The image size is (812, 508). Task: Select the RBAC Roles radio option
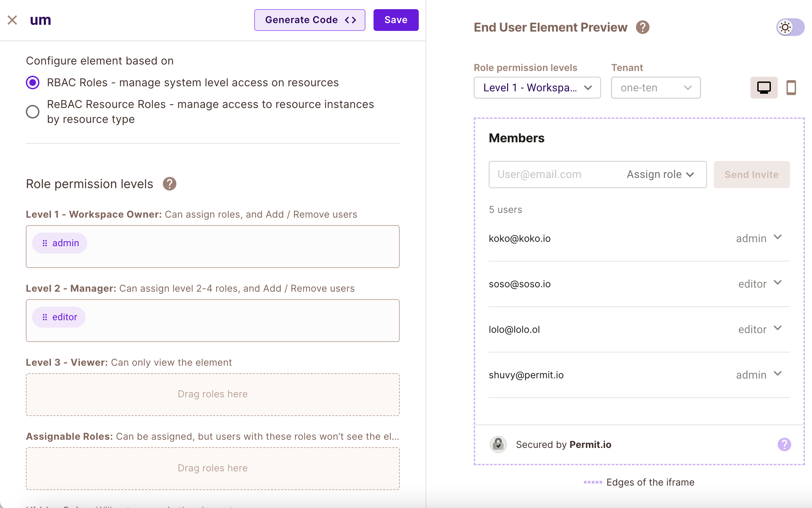[33, 83]
